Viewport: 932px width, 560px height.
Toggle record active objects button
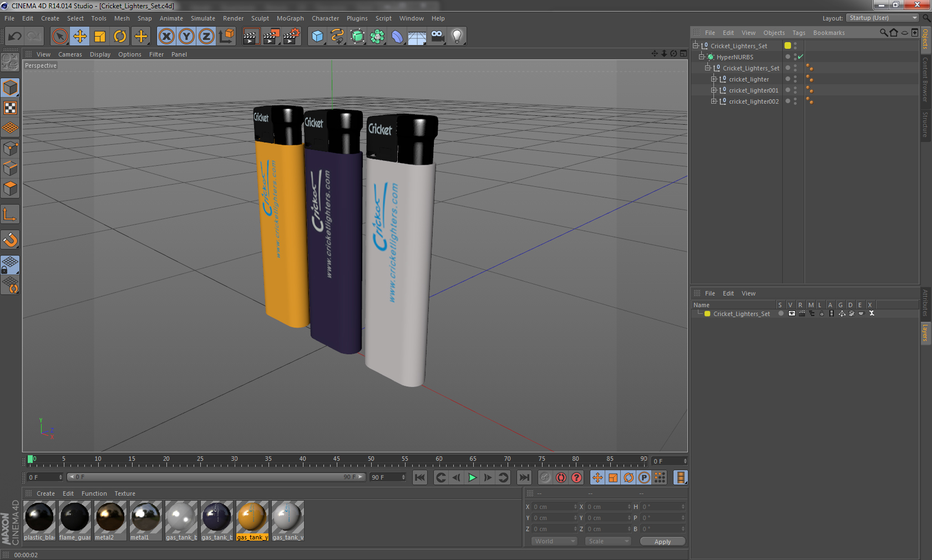pyautogui.click(x=545, y=477)
